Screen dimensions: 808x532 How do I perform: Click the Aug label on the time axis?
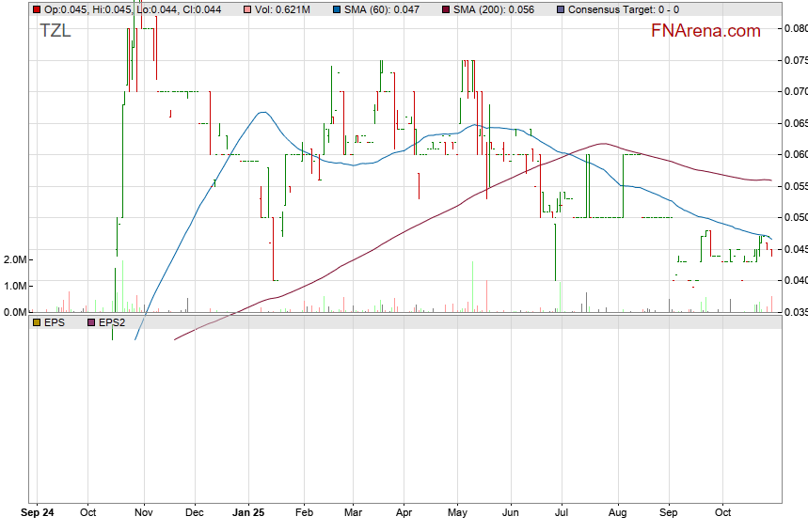(x=617, y=513)
